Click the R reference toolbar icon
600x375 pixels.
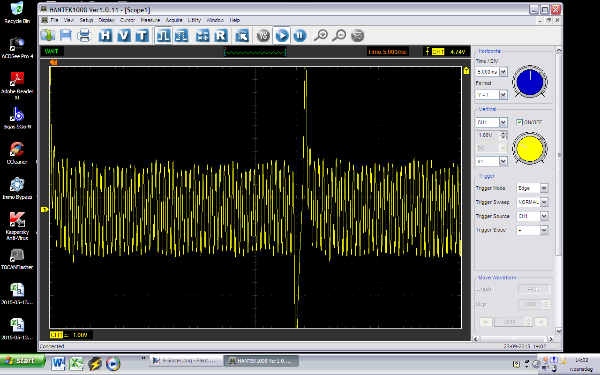pos(221,36)
